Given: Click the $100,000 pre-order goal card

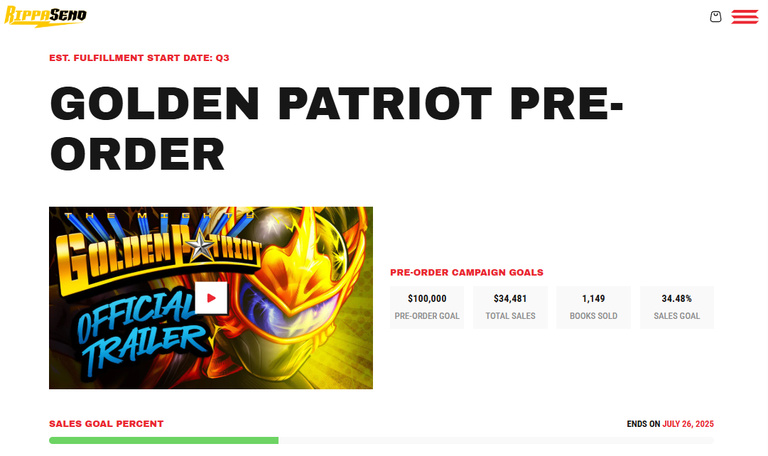Looking at the screenshot, I should pos(427,307).
